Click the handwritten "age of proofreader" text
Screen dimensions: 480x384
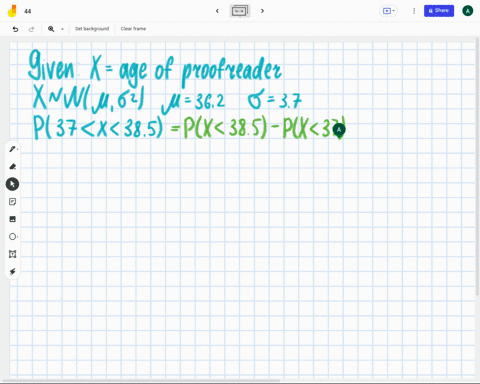(x=200, y=72)
